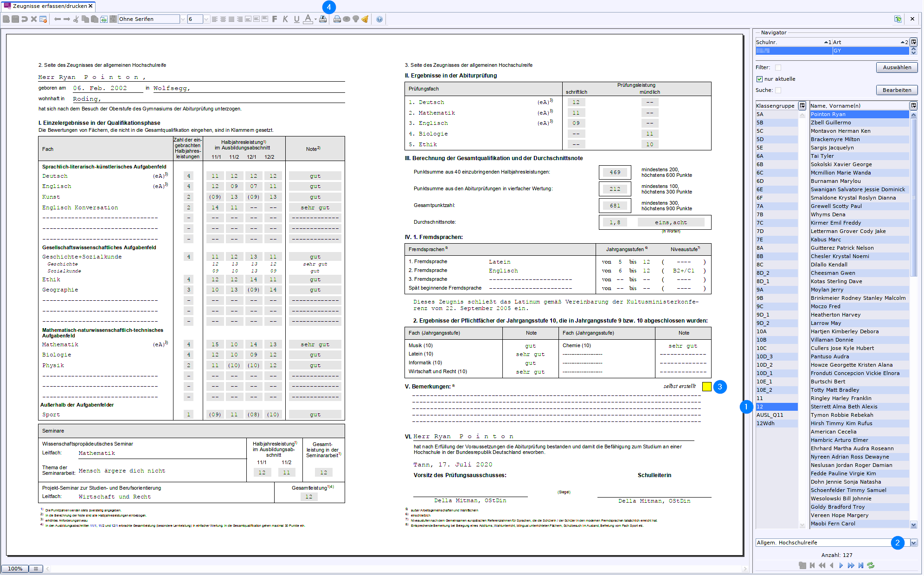Select class group 12Wdh
This screenshot has height=576, width=924.
[x=776, y=423]
